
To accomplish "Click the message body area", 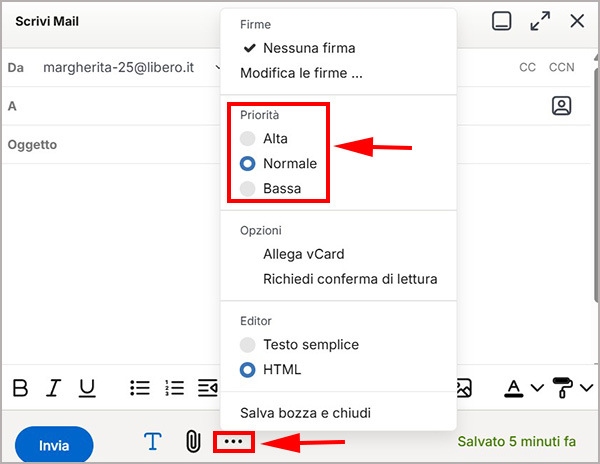I will click(111, 264).
